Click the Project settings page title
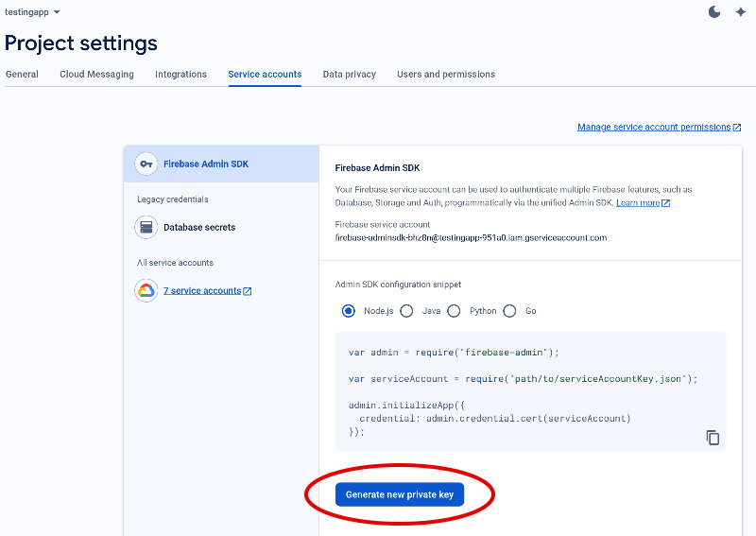This screenshot has width=756, height=536. click(81, 43)
